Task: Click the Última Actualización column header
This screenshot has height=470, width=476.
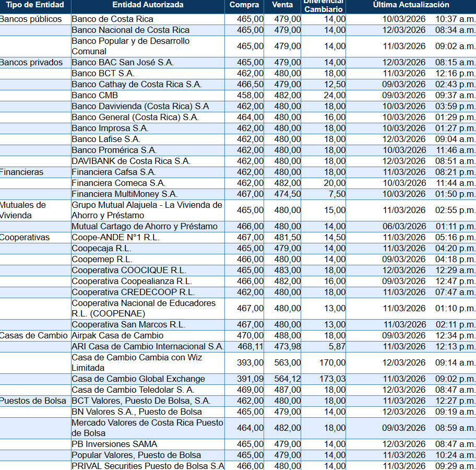Action: tap(411, 5)
